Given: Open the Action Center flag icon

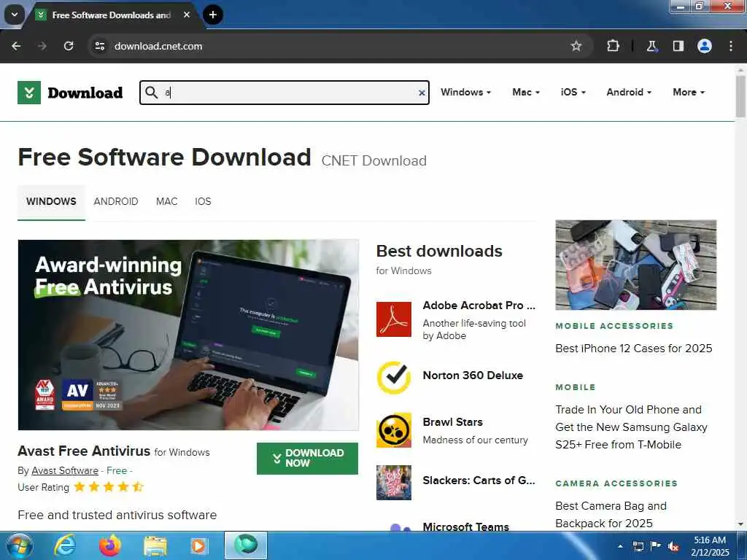Looking at the screenshot, I should (656, 546).
